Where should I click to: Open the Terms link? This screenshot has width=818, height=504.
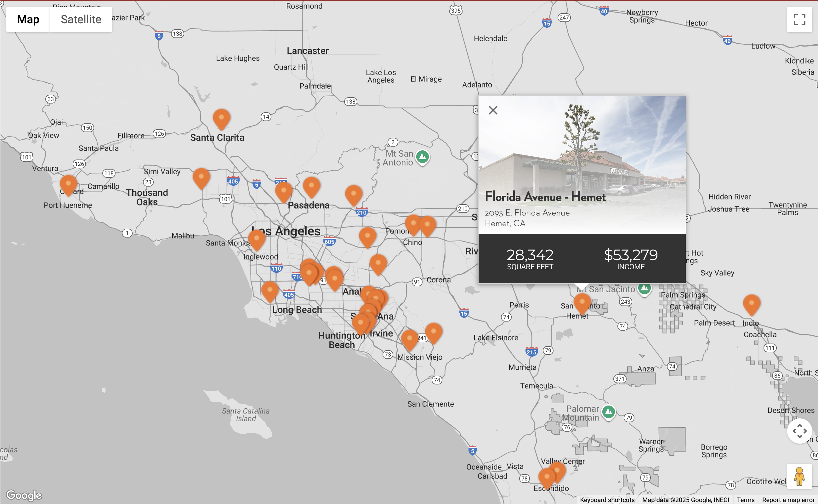pos(746,500)
